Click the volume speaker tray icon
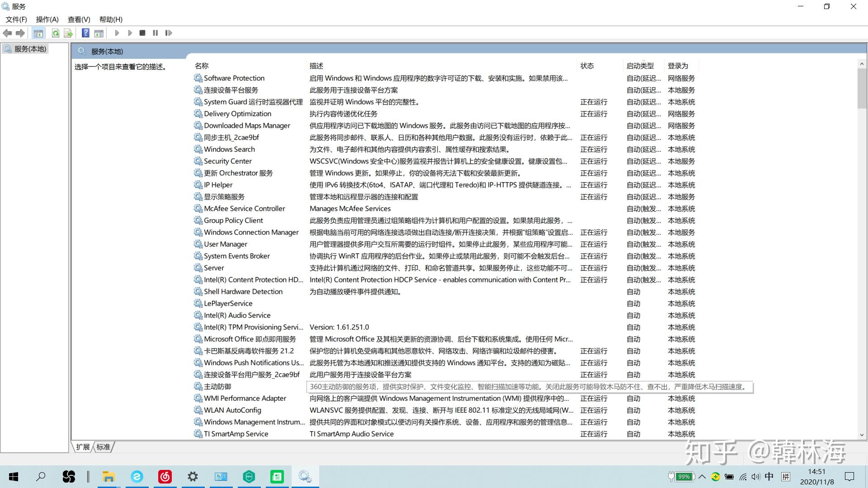868x488 pixels. (755, 477)
